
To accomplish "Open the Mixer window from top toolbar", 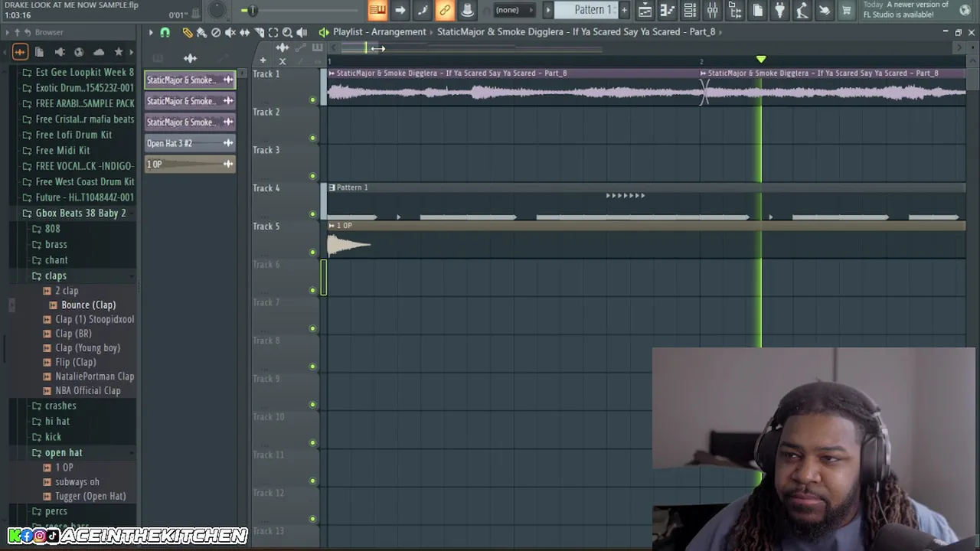I will [x=712, y=10].
